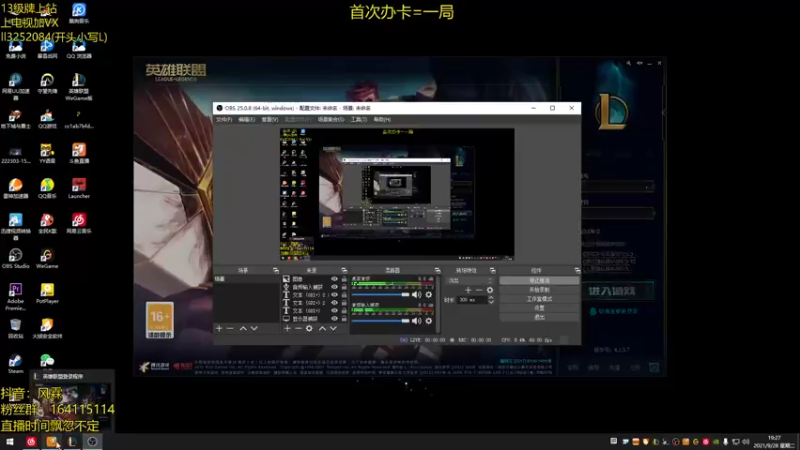800x450 pixels.
Task: Adjust the mic input capture volume slider
Action: pyautogui.click(x=381, y=320)
